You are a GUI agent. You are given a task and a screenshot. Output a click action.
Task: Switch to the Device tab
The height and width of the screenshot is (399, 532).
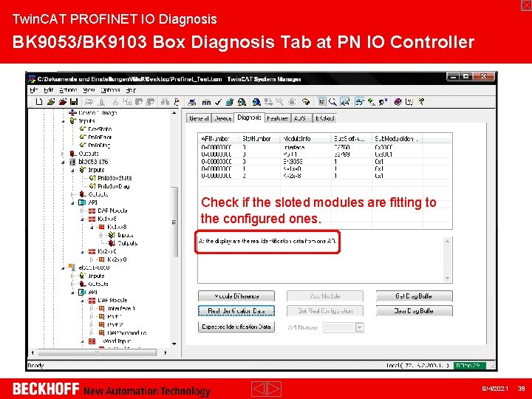(x=223, y=118)
